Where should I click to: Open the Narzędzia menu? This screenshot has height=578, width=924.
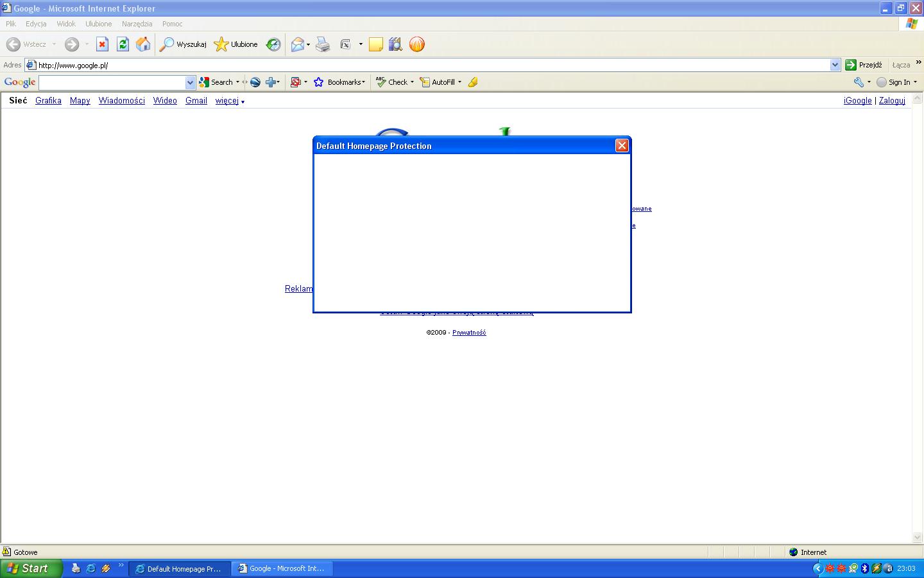(x=137, y=24)
